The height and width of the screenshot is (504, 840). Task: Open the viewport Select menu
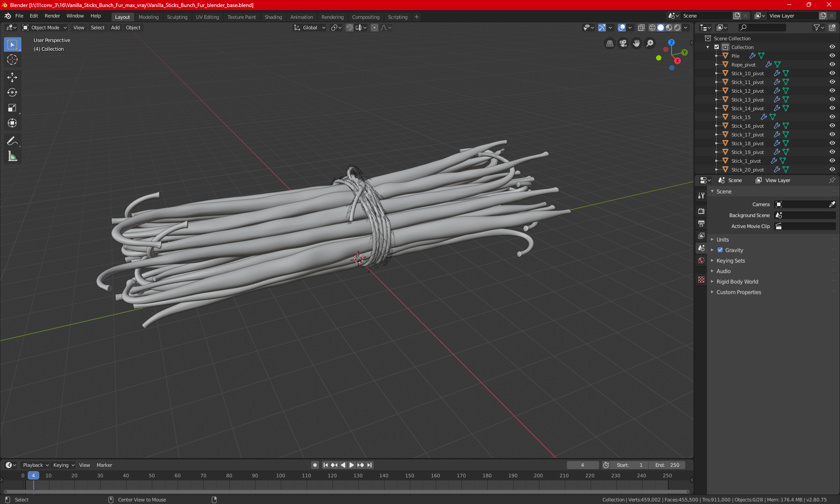pos(98,28)
